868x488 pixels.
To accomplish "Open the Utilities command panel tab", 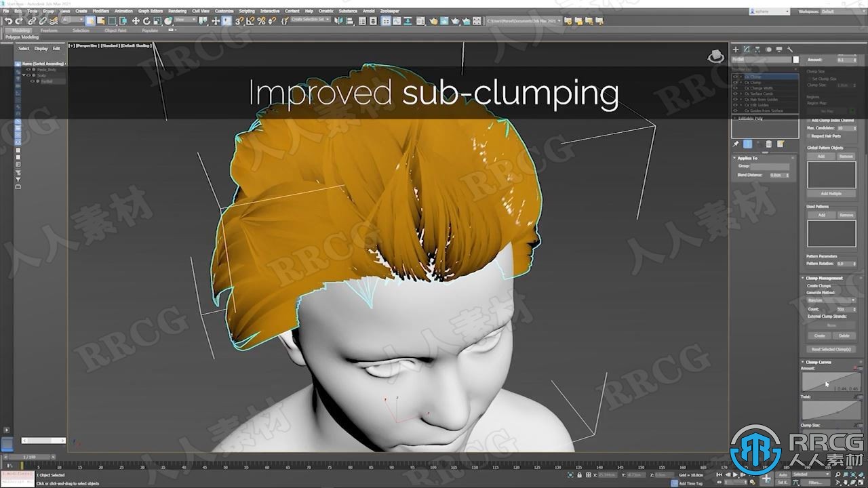I will (x=790, y=49).
